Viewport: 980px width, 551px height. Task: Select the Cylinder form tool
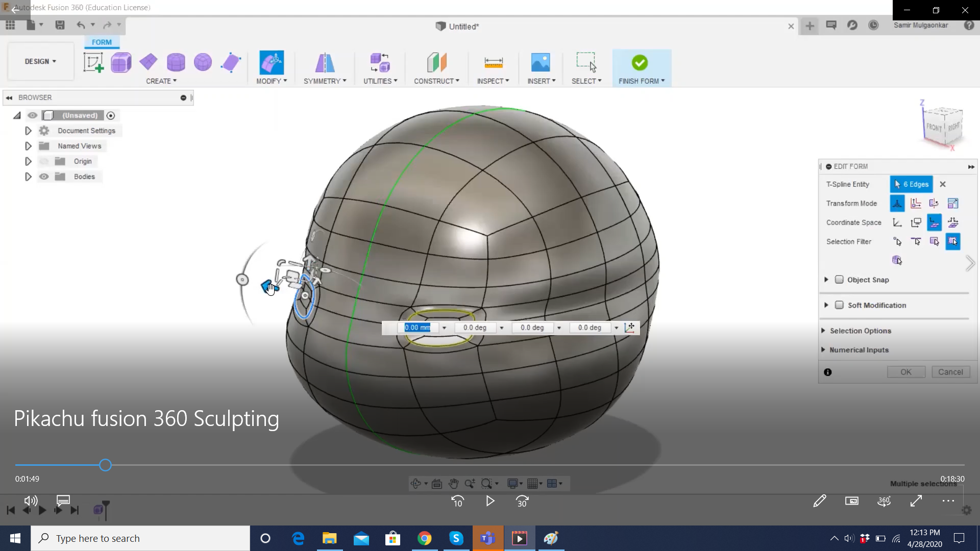[x=176, y=62]
